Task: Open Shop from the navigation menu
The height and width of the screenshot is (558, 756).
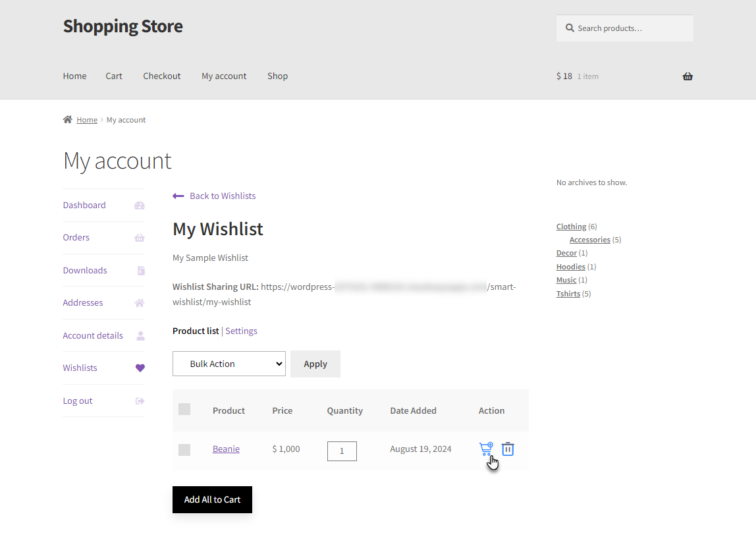Action: point(278,76)
